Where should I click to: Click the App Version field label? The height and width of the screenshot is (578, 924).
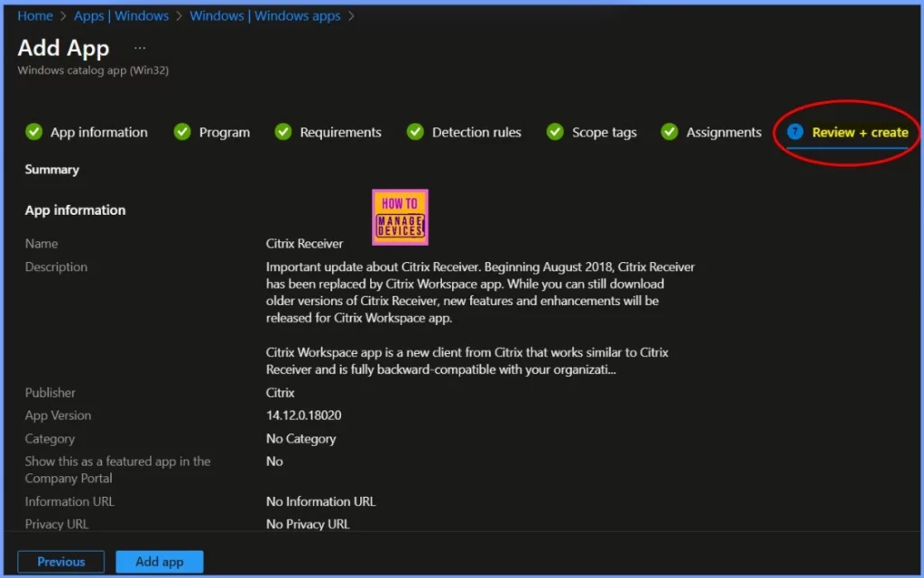tap(58, 415)
